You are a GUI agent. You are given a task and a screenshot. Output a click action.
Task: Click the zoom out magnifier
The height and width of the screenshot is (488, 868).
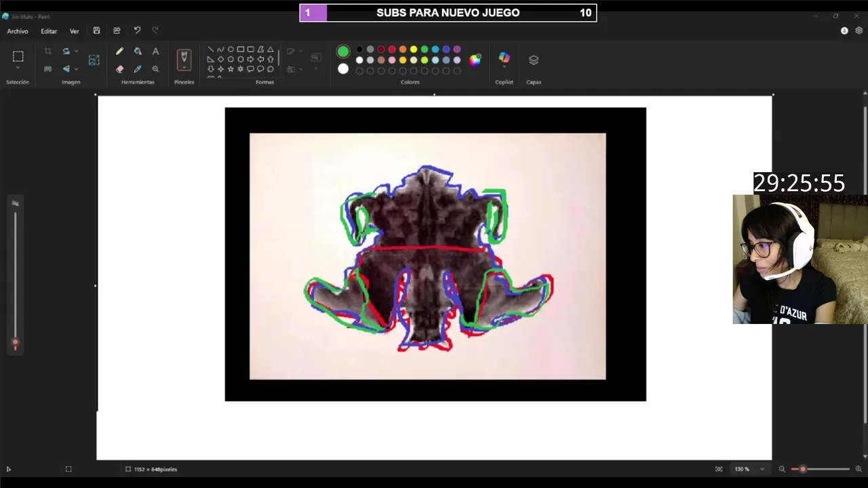pyautogui.click(x=781, y=469)
